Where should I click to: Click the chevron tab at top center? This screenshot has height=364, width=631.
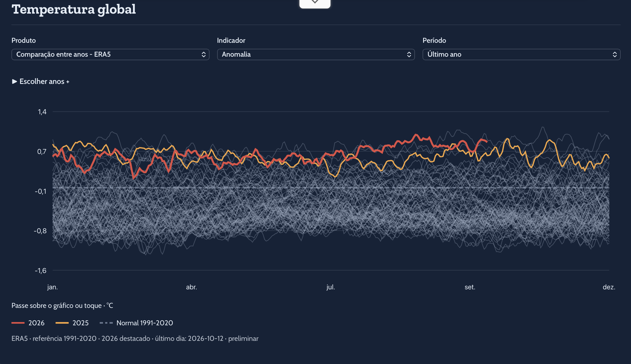point(315,3)
